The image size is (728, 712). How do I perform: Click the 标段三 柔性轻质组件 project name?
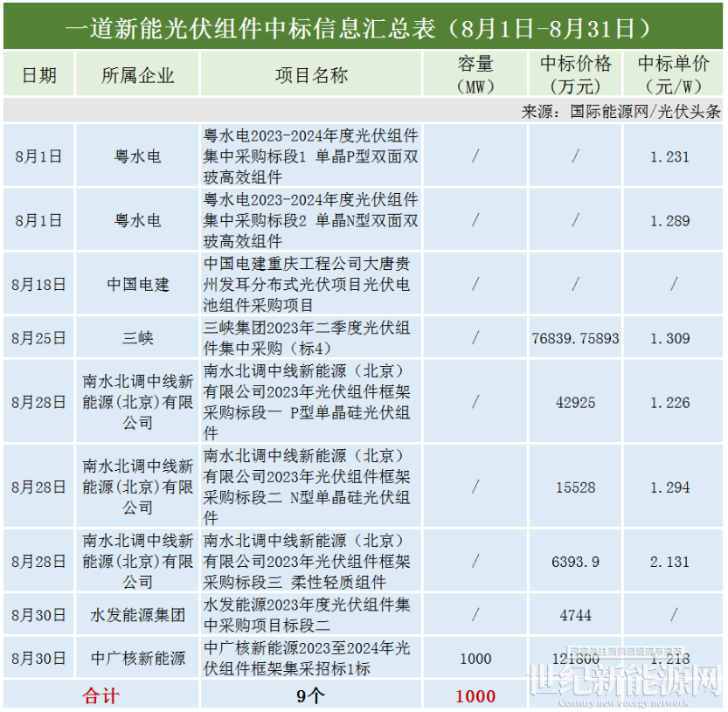(x=307, y=562)
